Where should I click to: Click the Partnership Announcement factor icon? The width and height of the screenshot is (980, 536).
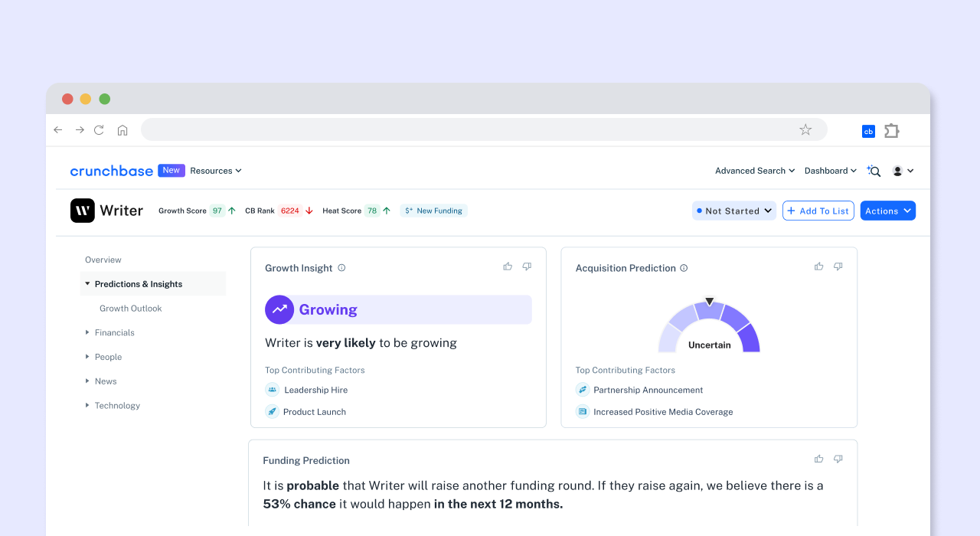point(583,390)
